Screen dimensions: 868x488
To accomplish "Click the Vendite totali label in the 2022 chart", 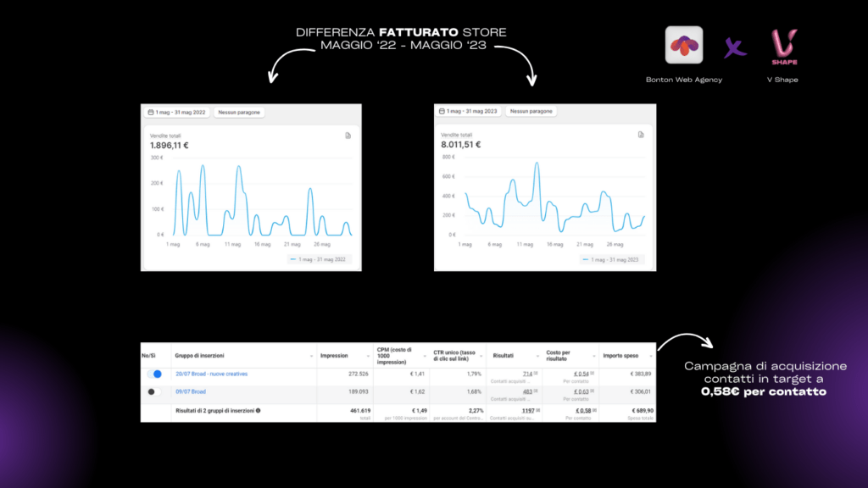I will 165,136.
